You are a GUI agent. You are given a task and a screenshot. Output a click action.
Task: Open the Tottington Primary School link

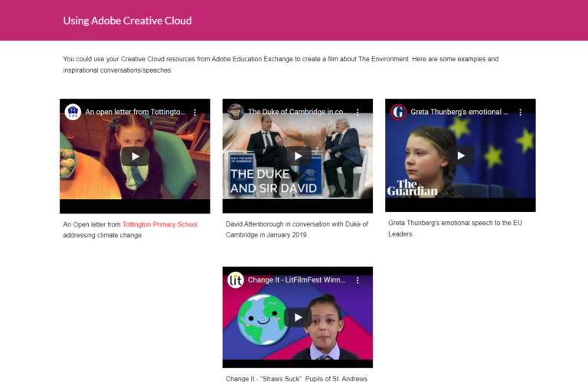point(160,224)
